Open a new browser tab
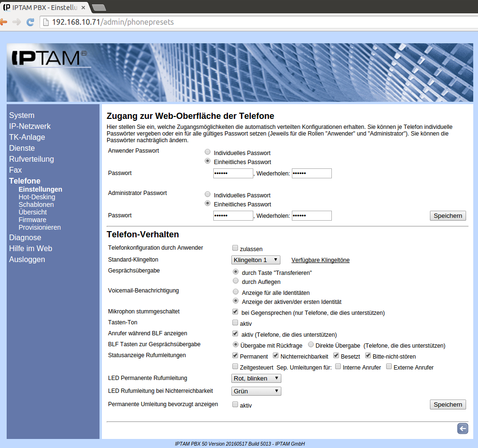 pyautogui.click(x=99, y=7)
